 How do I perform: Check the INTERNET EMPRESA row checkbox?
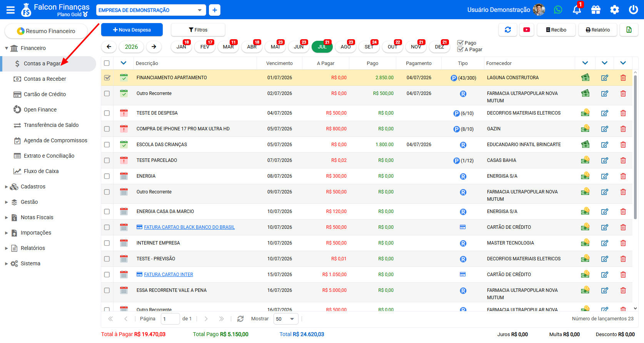pyautogui.click(x=107, y=243)
